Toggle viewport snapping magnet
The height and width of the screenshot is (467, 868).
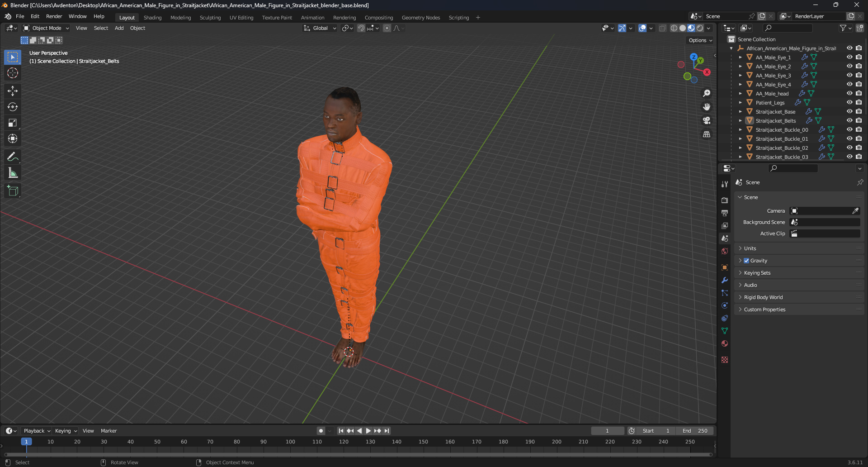point(361,28)
